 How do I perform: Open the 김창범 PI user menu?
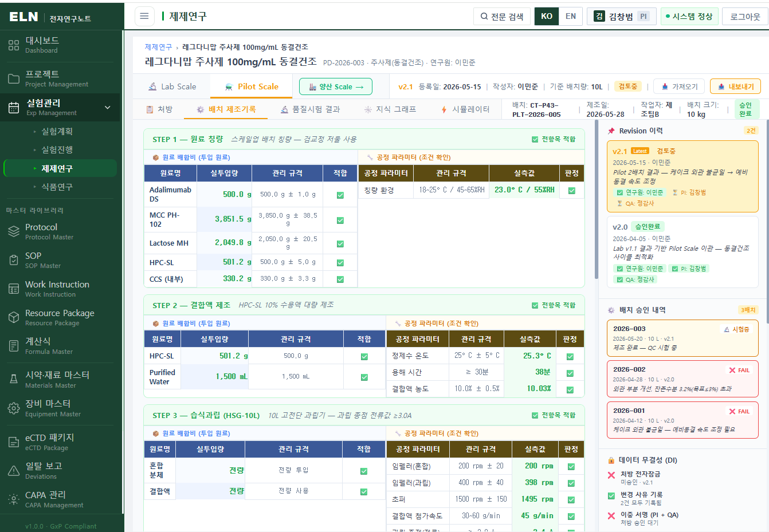621,16
